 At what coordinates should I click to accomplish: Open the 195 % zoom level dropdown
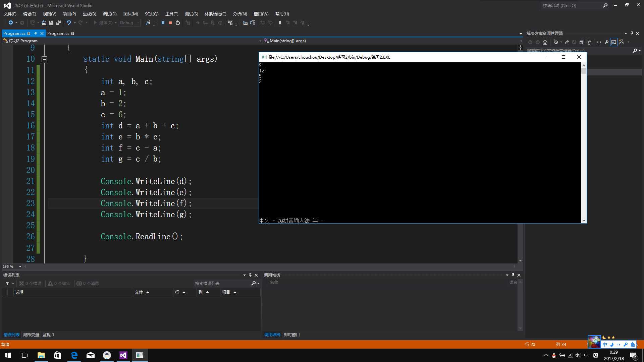(x=20, y=266)
